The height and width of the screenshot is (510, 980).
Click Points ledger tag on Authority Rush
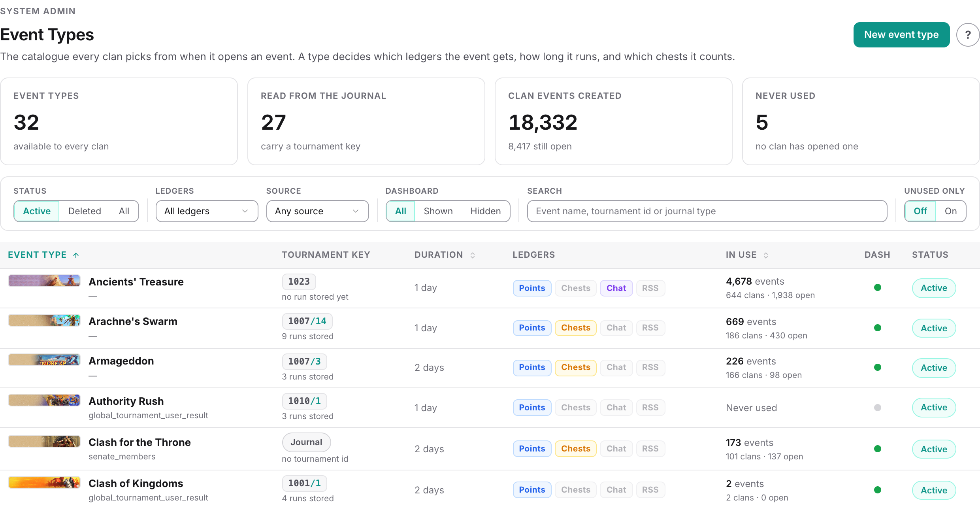(x=532, y=408)
